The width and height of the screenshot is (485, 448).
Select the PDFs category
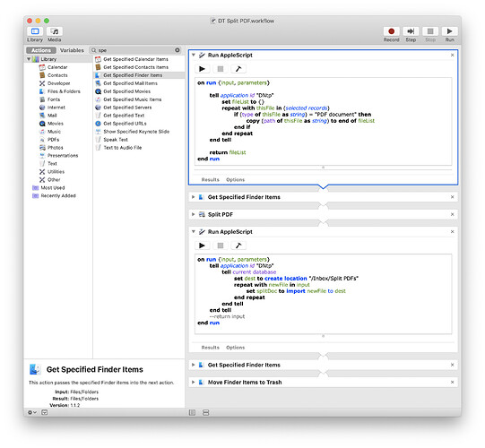pyautogui.click(x=53, y=140)
